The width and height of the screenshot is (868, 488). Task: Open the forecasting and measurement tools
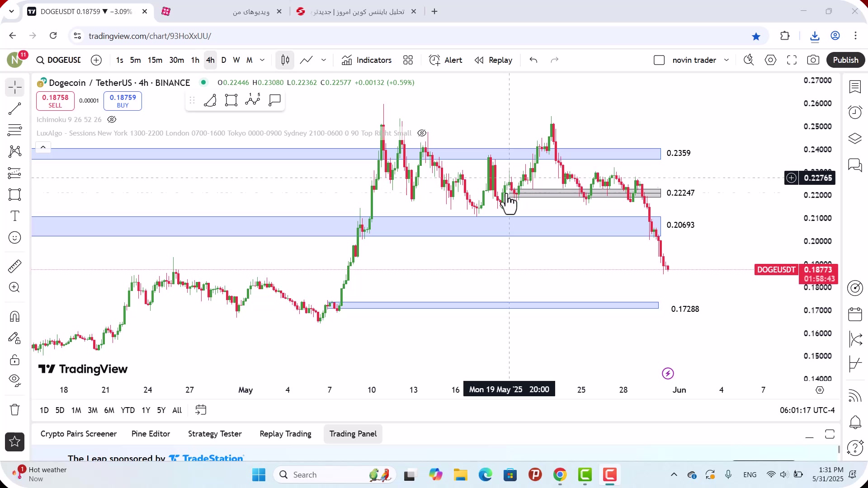(15, 173)
